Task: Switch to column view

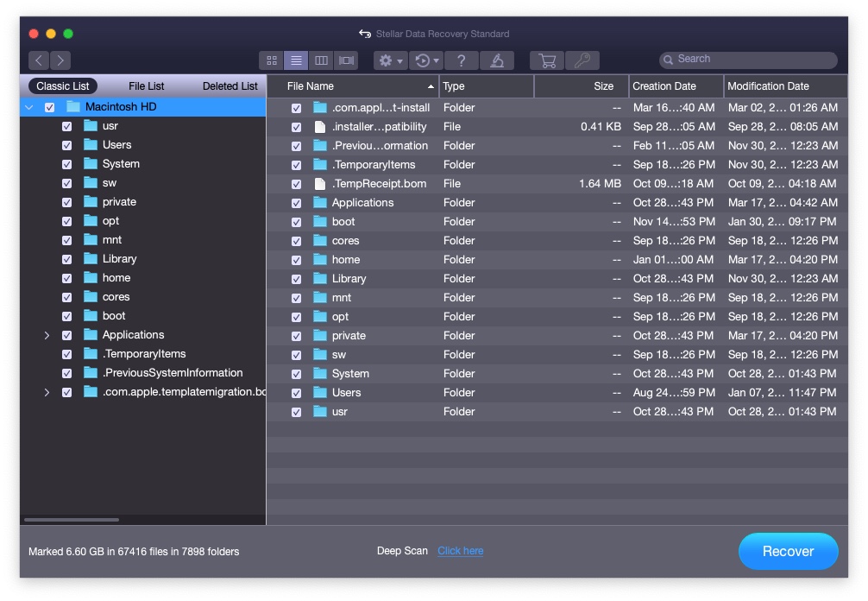Action: [x=321, y=60]
